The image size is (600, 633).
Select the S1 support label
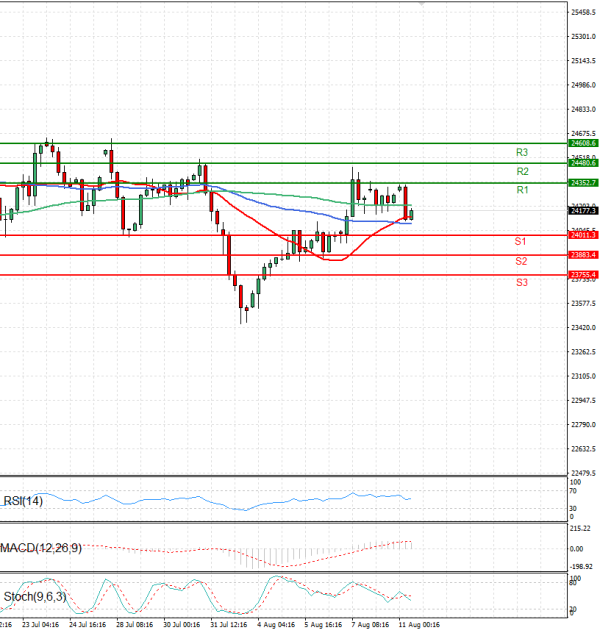click(x=521, y=242)
